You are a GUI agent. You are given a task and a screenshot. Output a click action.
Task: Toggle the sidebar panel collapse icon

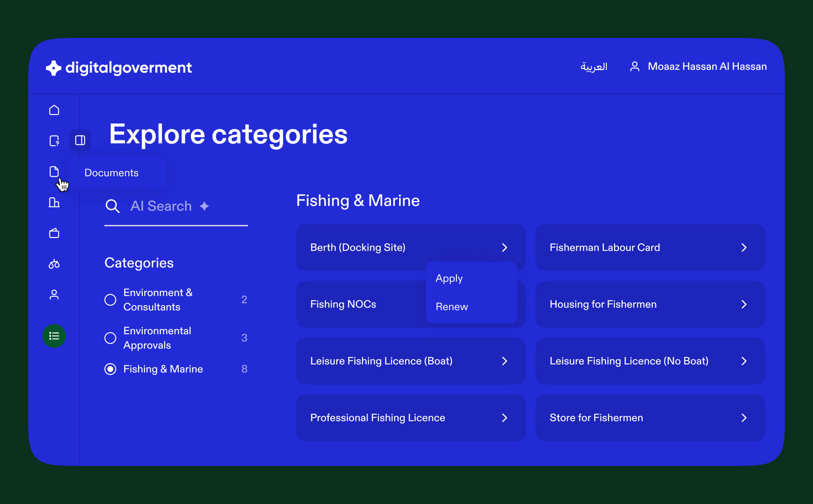(x=80, y=140)
